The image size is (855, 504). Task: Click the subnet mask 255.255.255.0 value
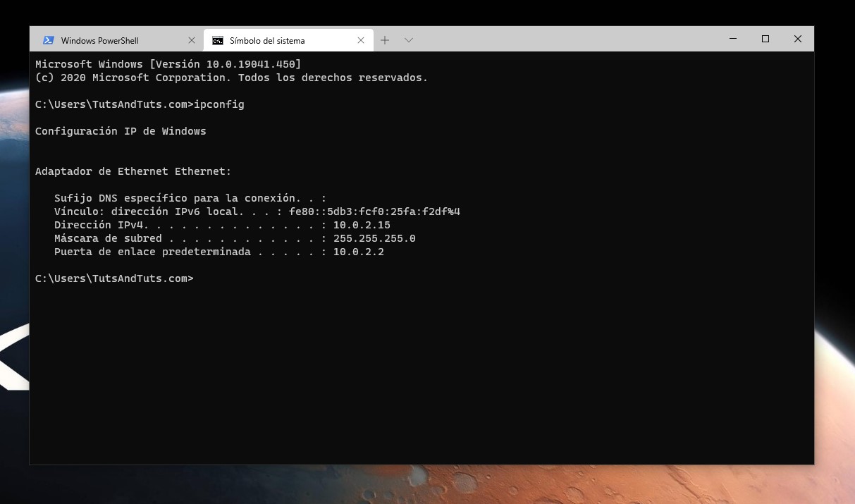[374, 238]
